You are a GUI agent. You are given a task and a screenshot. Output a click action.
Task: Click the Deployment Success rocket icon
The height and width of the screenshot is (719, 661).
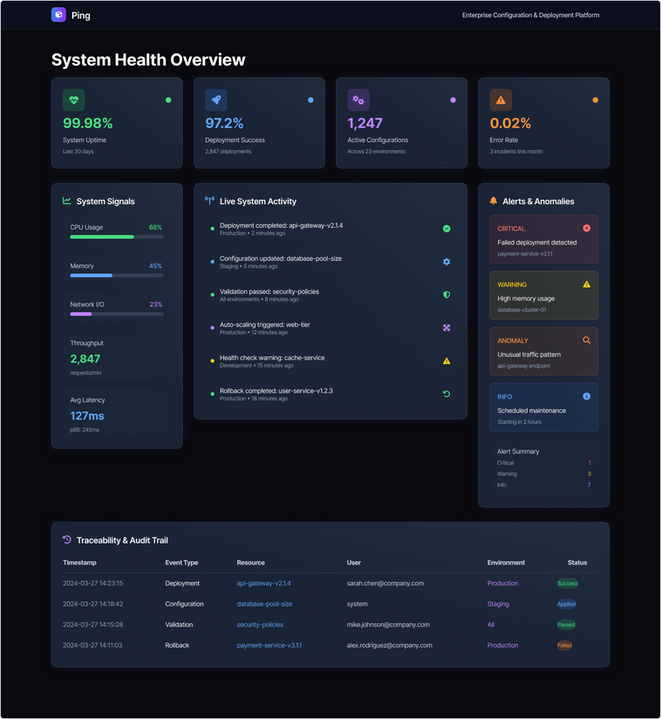point(216,100)
